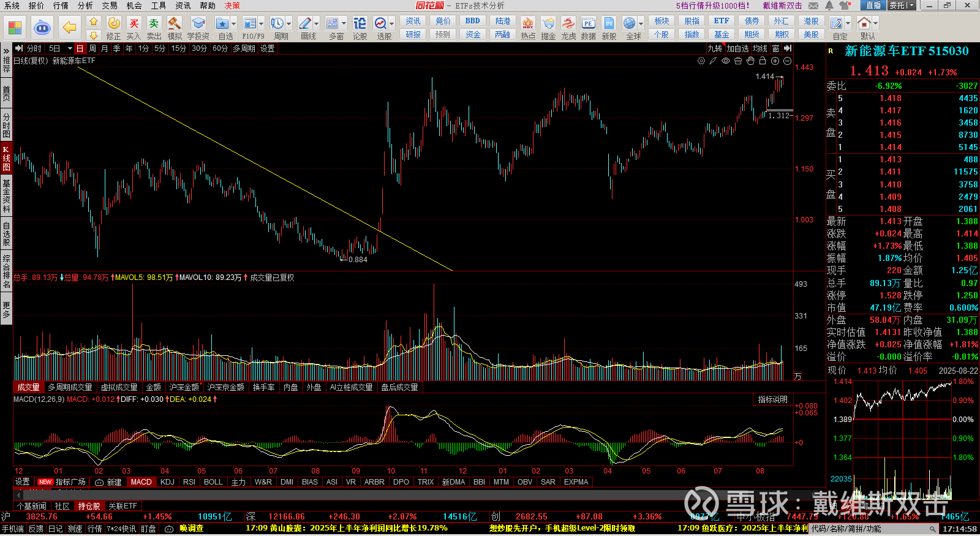The image size is (980, 536).
Task: Click the horizontal scrollbar left arrow
Action: click(19, 494)
